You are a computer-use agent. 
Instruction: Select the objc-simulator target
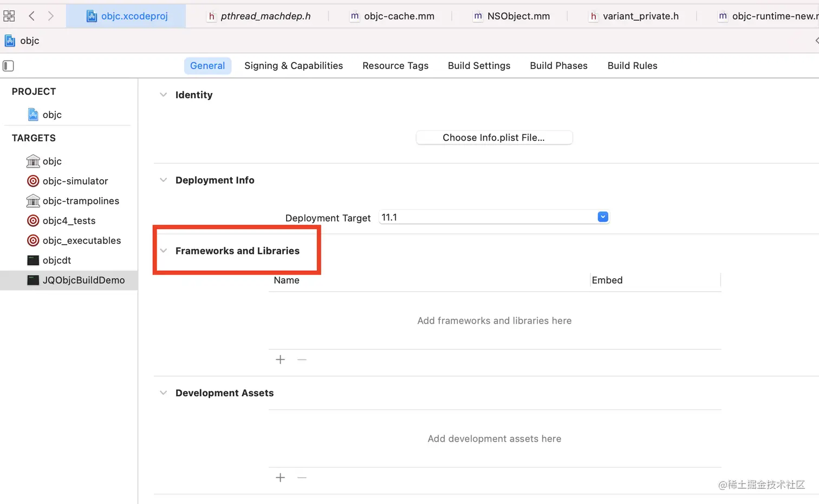coord(69,181)
